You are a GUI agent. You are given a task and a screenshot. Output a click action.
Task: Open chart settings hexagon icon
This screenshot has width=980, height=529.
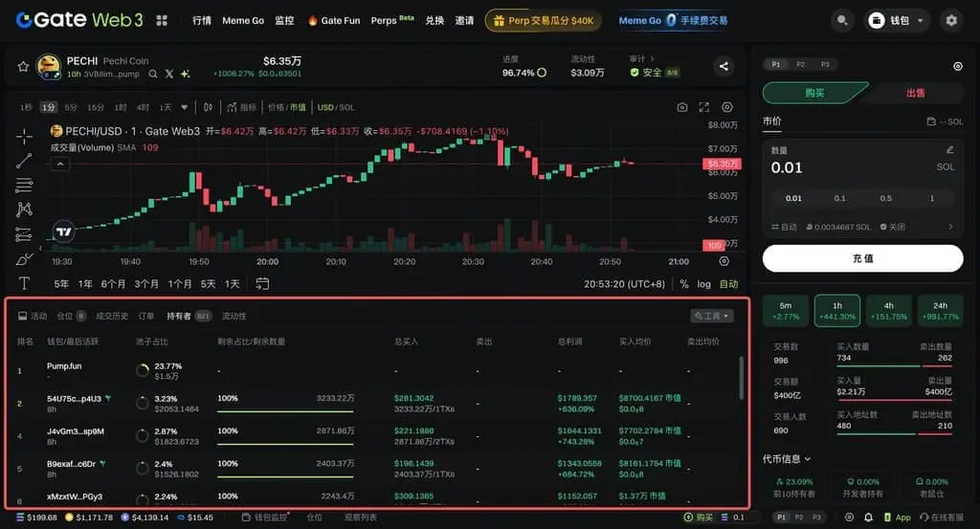pyautogui.click(x=727, y=107)
